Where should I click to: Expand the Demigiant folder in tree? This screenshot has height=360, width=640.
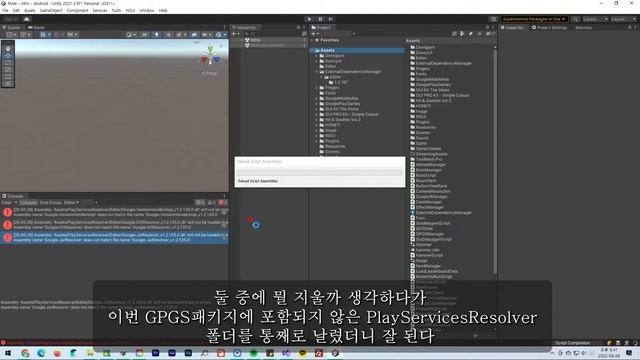(316, 56)
